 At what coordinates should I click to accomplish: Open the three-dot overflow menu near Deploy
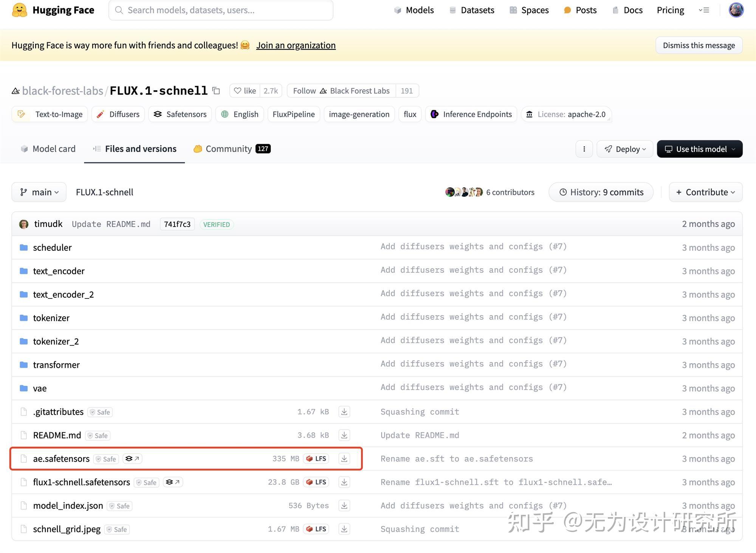point(584,149)
